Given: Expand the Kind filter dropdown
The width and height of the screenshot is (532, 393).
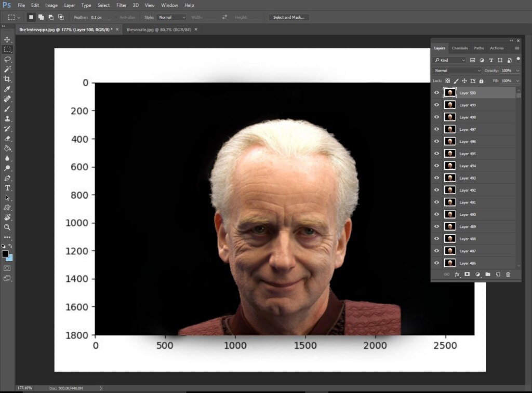Looking at the screenshot, I should coord(450,60).
